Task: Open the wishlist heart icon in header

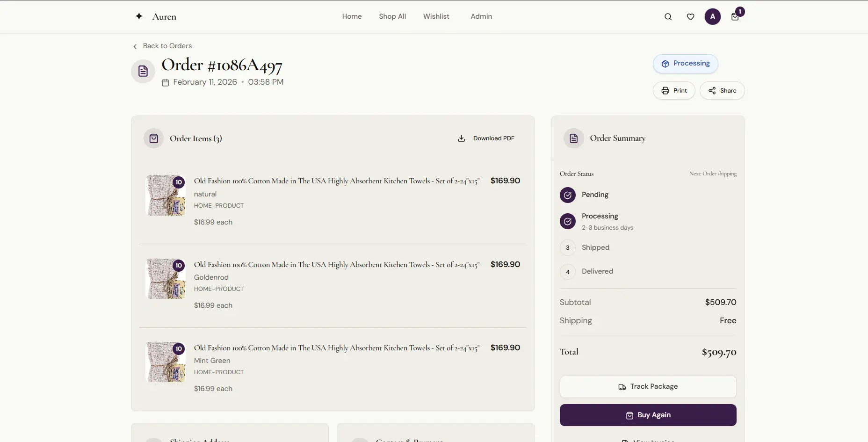Action: [x=691, y=16]
